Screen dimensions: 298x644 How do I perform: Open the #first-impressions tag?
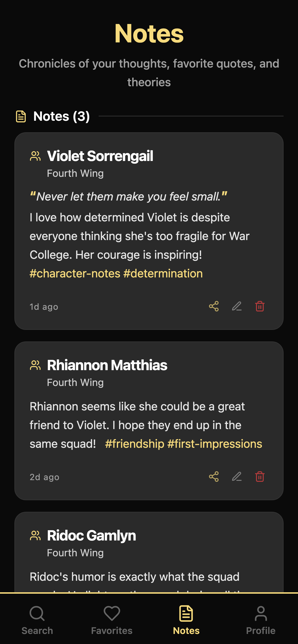(x=215, y=443)
